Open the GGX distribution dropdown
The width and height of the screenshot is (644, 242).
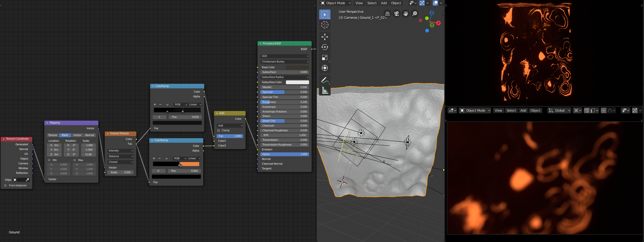click(x=285, y=56)
